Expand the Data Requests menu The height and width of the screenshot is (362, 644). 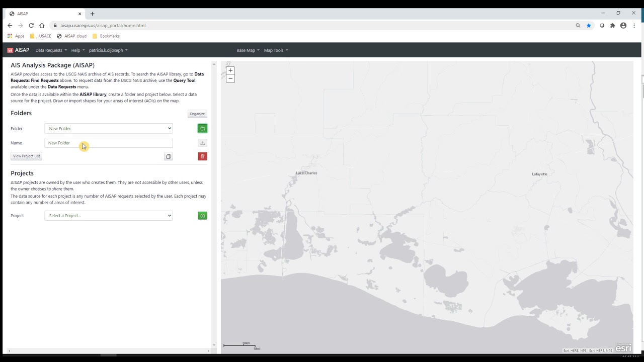point(51,50)
